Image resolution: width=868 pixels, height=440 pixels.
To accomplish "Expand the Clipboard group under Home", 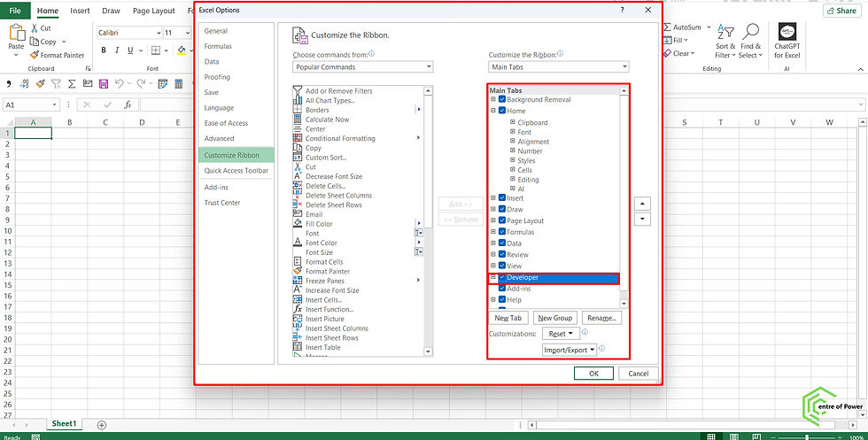I will 513,122.
